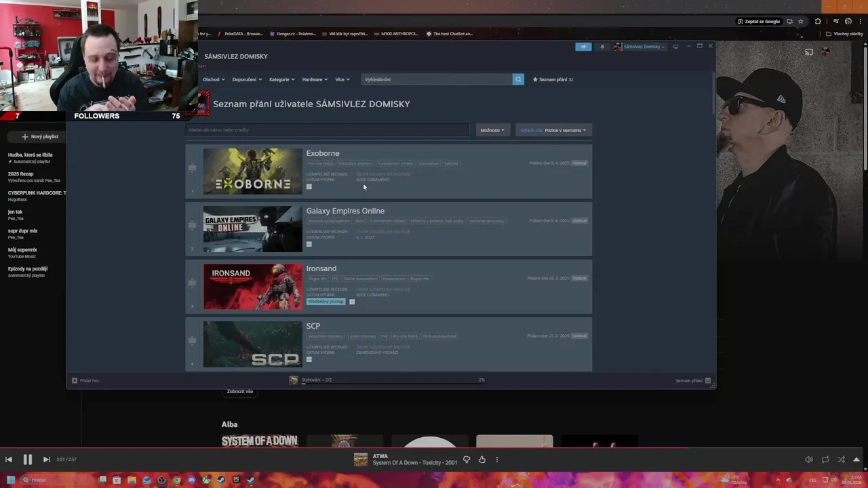
Task: Click the Exoborne cover thumbnail
Action: click(253, 171)
